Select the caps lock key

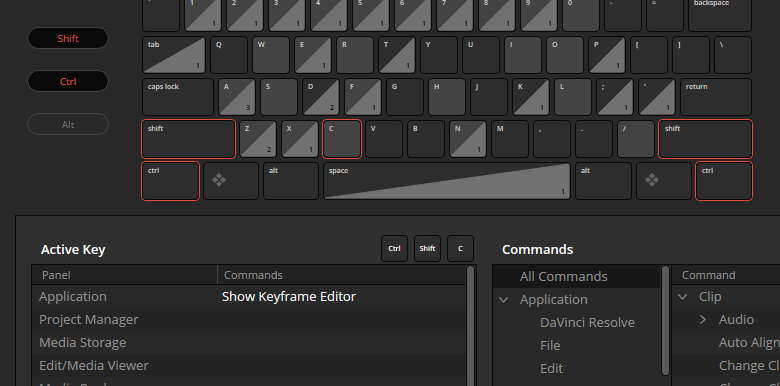click(x=178, y=97)
